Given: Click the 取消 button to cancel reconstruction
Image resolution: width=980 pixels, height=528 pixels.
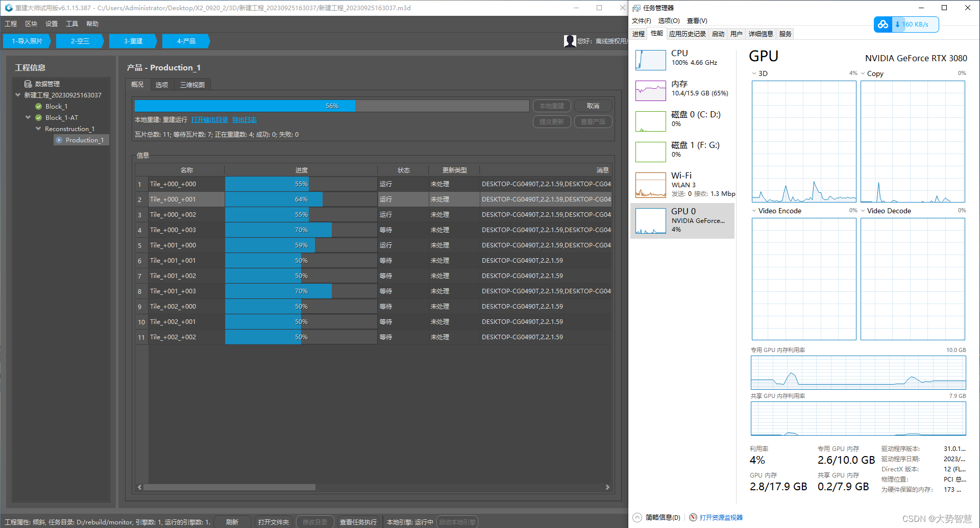Looking at the screenshot, I should [x=593, y=106].
